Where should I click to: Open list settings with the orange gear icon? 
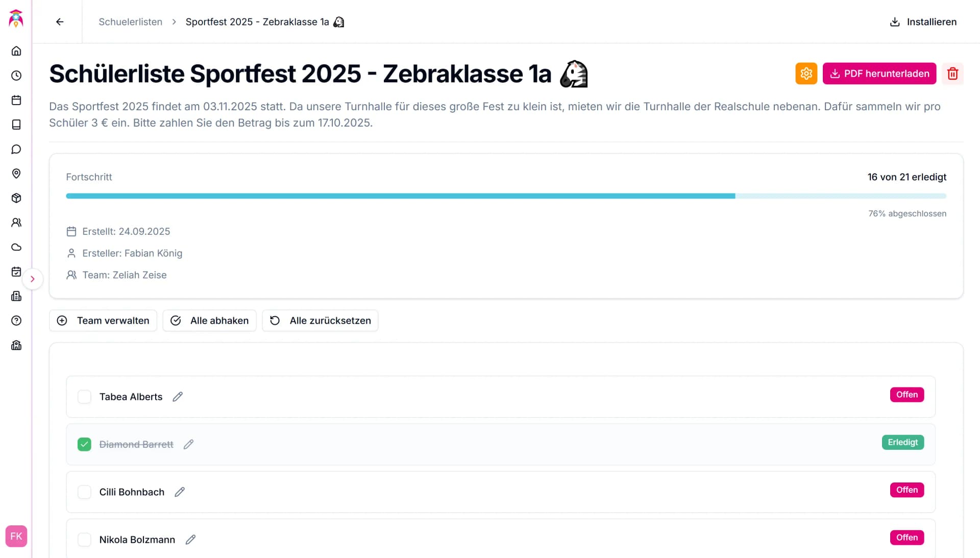pyautogui.click(x=806, y=74)
